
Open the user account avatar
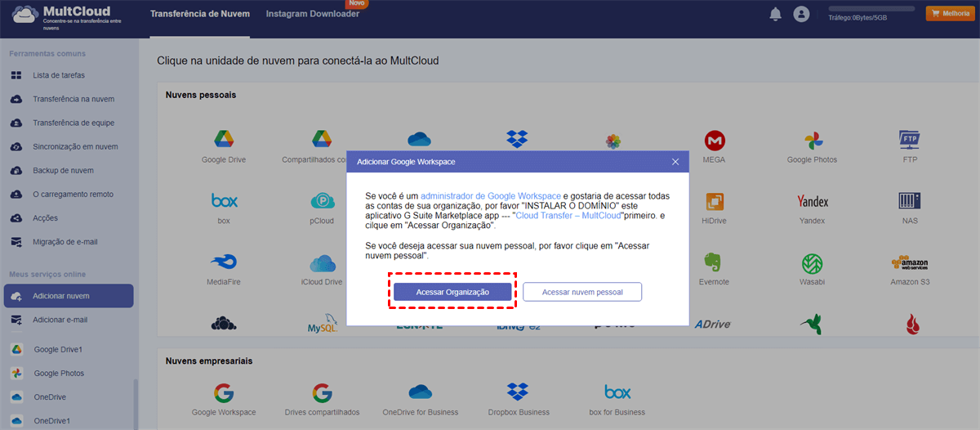(x=801, y=14)
